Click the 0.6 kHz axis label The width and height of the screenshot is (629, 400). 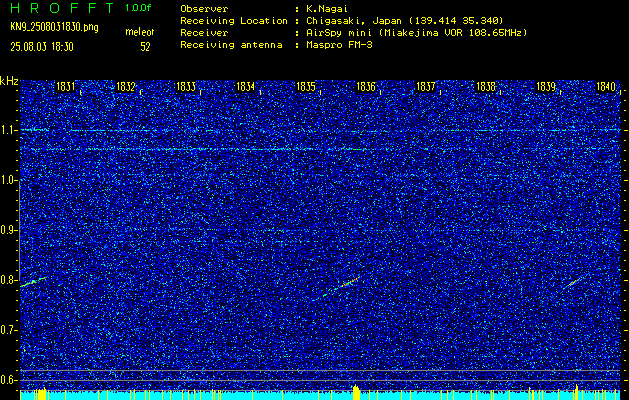pyautogui.click(x=8, y=380)
